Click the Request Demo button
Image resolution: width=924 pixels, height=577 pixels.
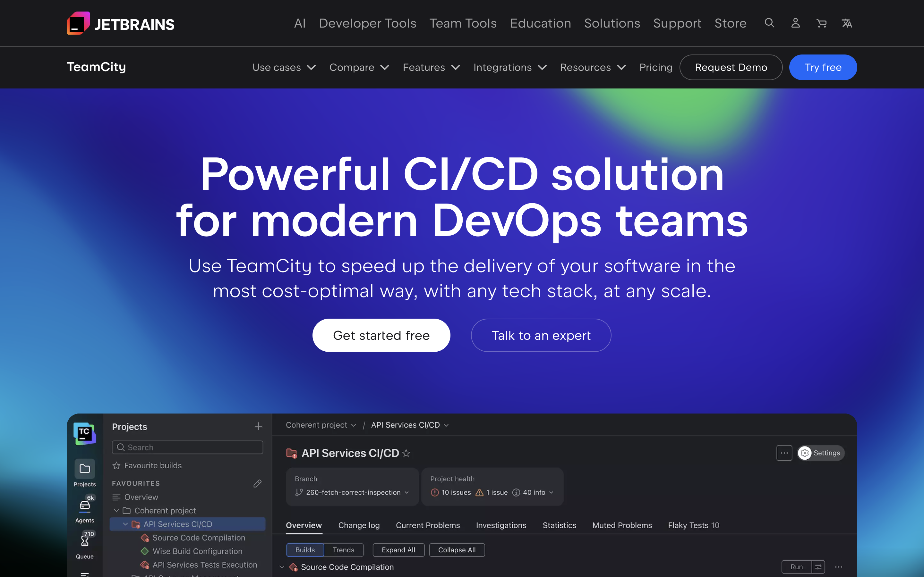pyautogui.click(x=731, y=68)
